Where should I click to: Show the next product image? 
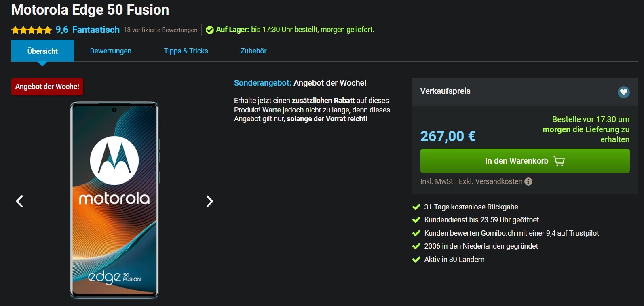point(209,201)
